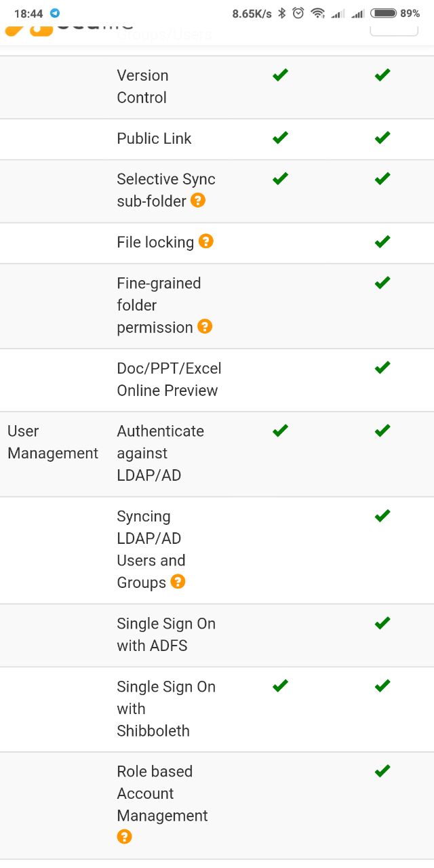Open the header menu button at top right

pos(394,28)
